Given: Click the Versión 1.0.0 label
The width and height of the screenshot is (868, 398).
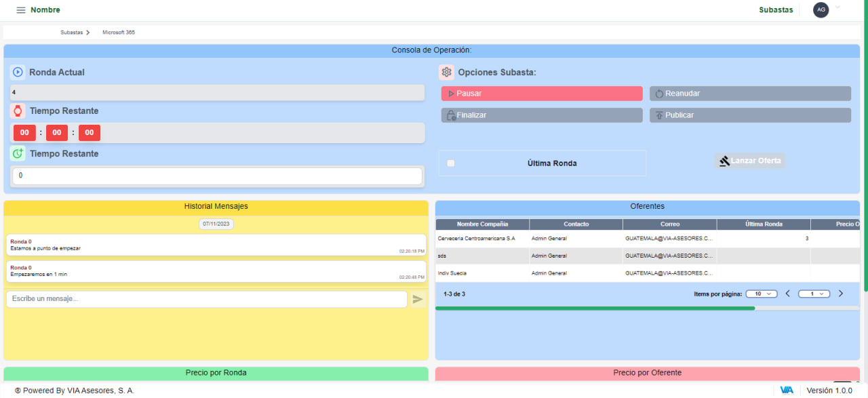Looking at the screenshot, I should pyautogui.click(x=829, y=391).
